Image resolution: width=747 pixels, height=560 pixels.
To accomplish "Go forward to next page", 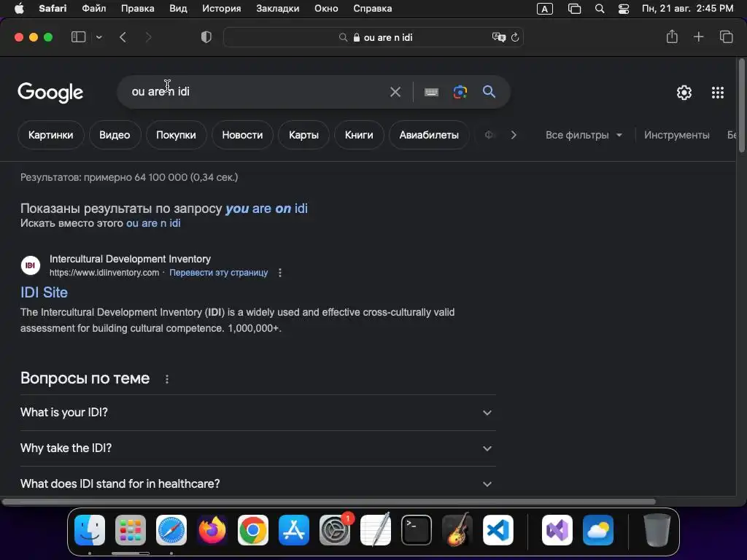I will [x=148, y=37].
